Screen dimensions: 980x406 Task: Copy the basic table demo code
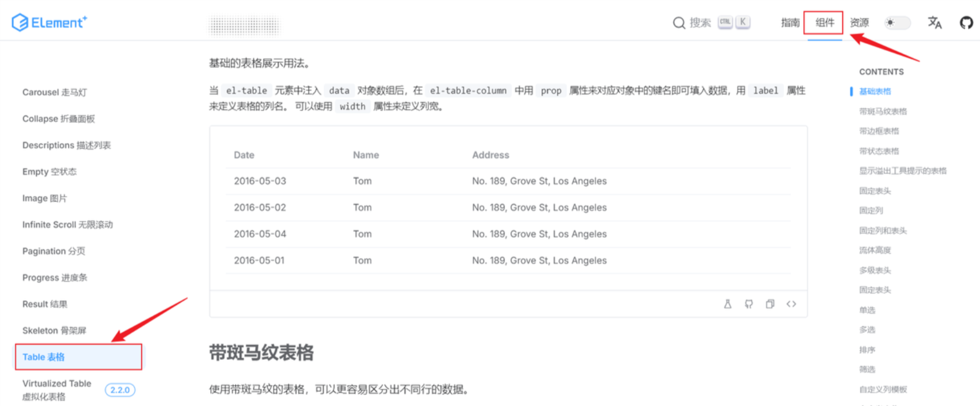coord(770,304)
